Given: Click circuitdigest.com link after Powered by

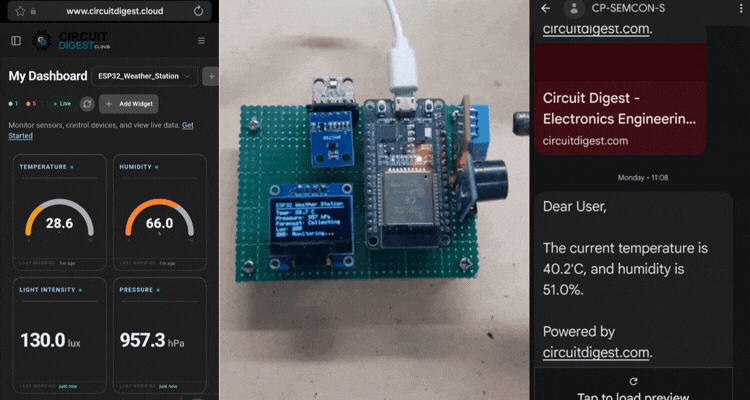Looking at the screenshot, I should 596,353.
